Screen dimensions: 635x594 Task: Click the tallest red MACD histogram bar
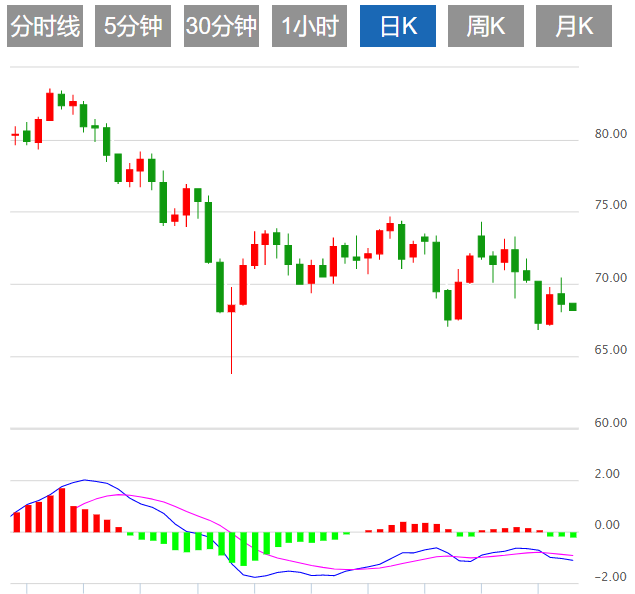(62, 510)
